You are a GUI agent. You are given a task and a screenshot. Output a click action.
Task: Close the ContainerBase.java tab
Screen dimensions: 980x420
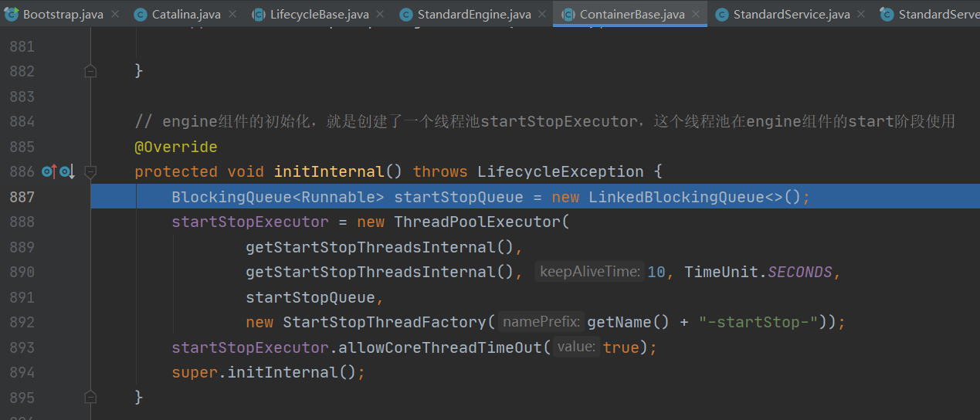(x=696, y=14)
